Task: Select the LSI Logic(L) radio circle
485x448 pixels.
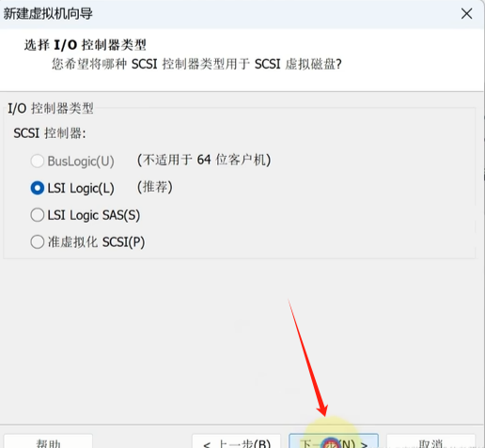Action: [38, 188]
